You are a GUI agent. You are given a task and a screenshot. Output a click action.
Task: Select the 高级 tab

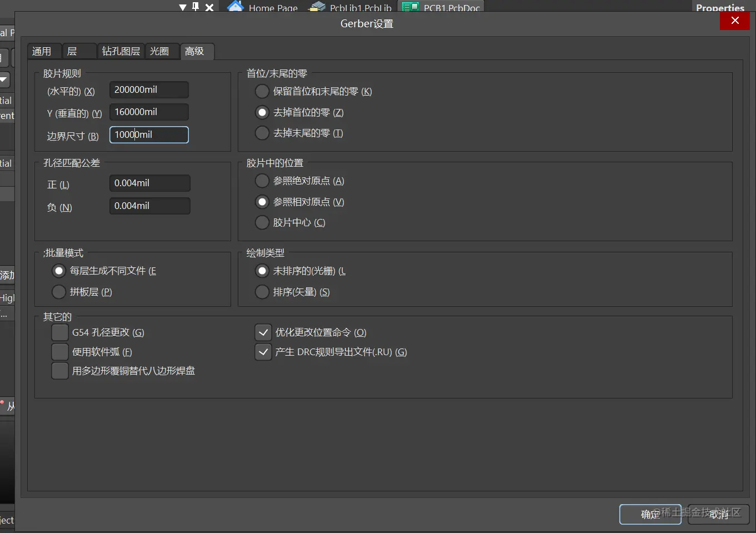[x=197, y=51]
